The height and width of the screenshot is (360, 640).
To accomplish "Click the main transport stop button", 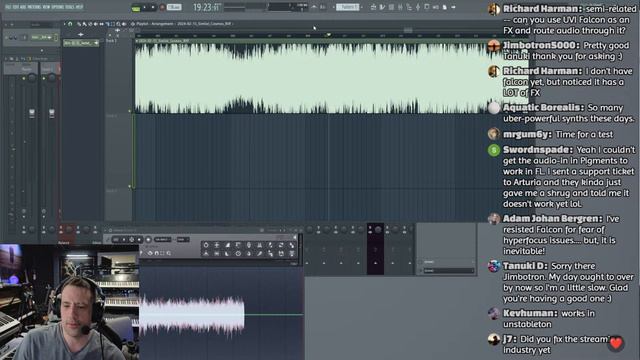I will (x=153, y=7).
